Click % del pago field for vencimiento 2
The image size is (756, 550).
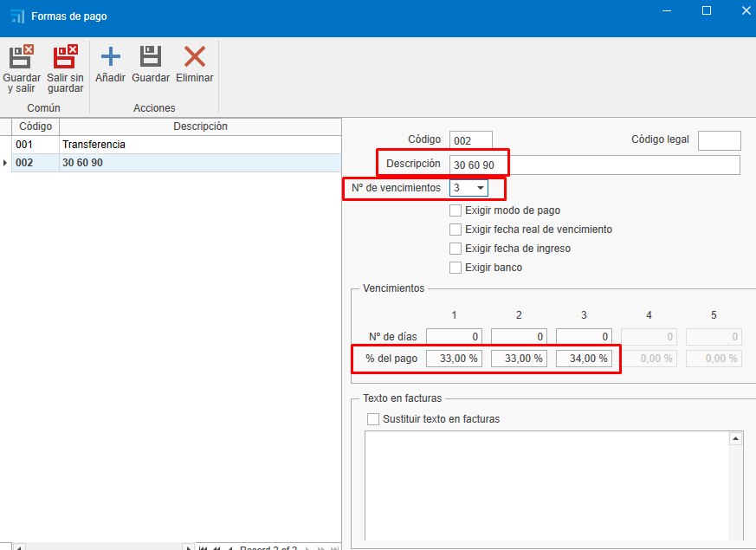(x=519, y=359)
